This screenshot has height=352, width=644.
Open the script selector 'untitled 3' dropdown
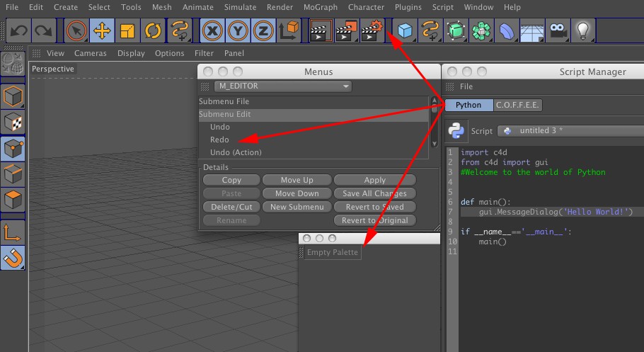point(570,131)
